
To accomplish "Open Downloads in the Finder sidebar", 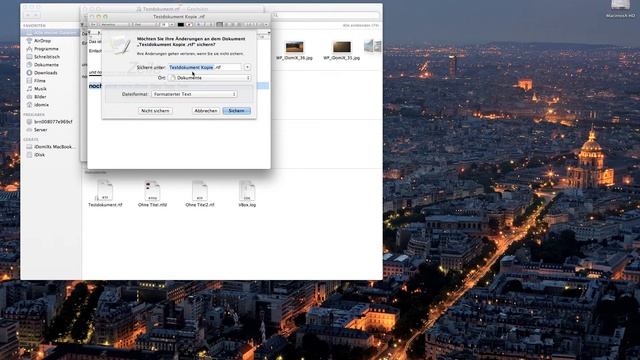I will click(45, 73).
